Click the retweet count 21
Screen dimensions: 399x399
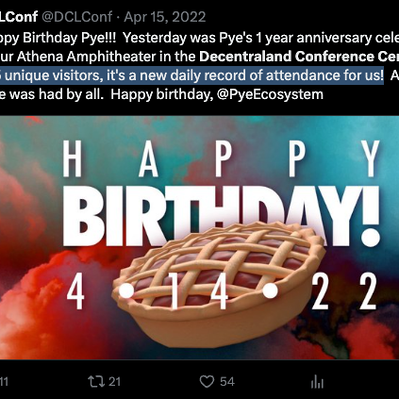114,381
